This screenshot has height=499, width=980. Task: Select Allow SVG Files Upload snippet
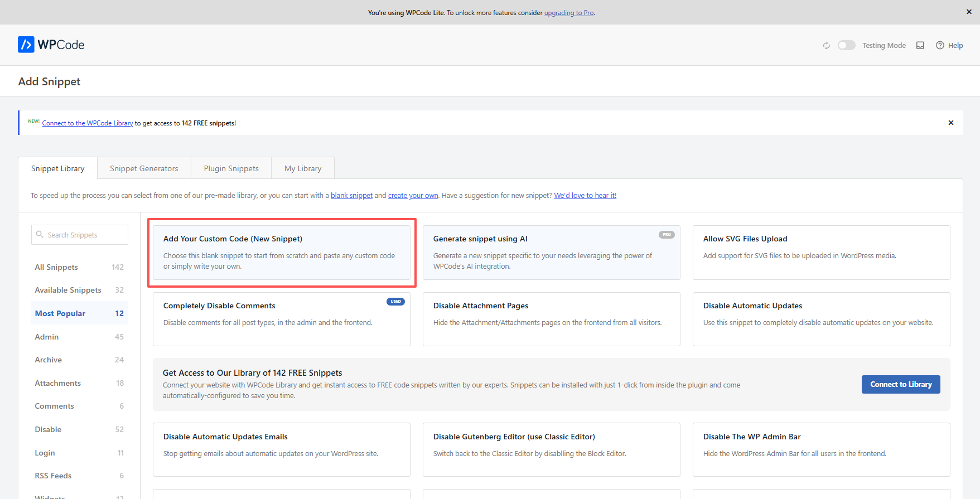coord(822,253)
